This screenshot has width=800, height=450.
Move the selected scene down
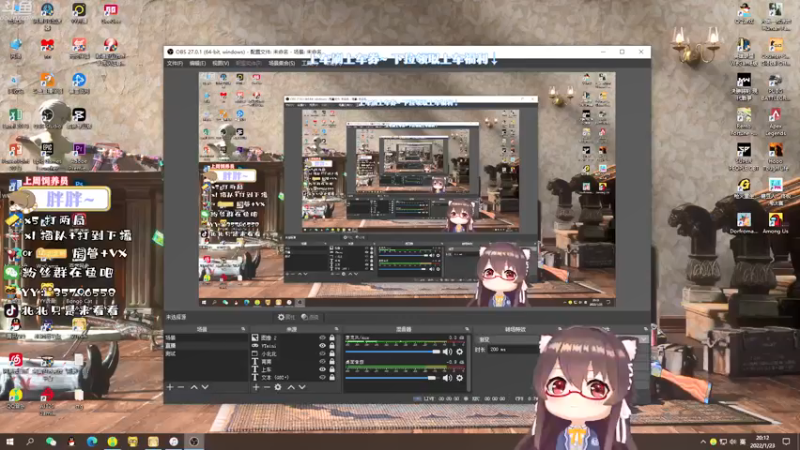pyautogui.click(x=205, y=387)
